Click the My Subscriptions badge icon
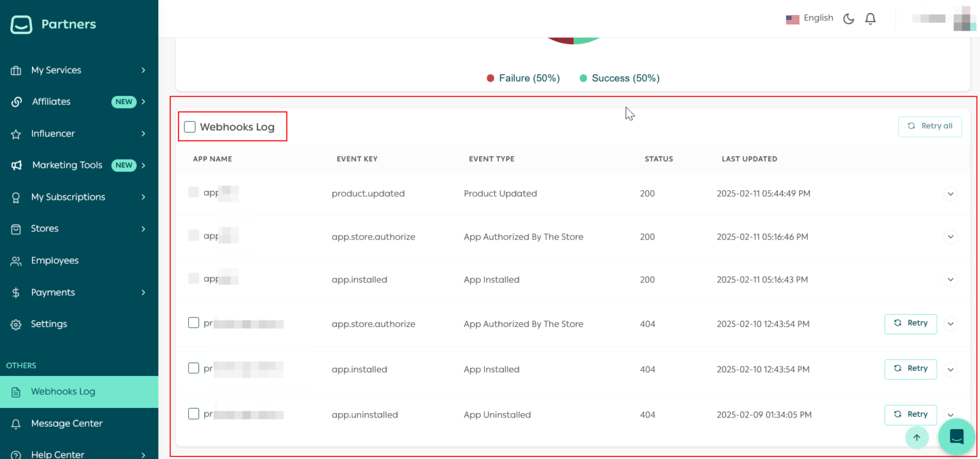Viewport: 980px width, 459px height. tap(16, 197)
